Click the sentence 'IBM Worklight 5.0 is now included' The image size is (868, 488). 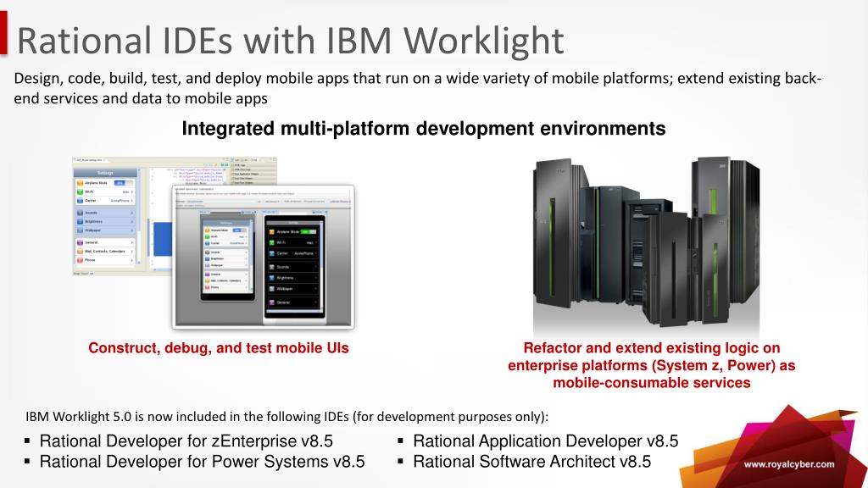pos(287,417)
